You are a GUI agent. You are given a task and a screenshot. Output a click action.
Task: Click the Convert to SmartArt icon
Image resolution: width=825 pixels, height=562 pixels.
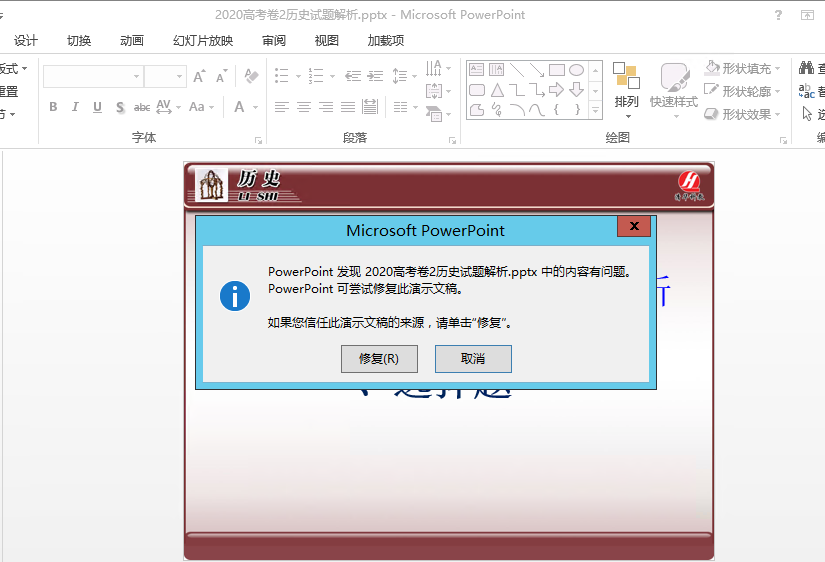[x=434, y=114]
